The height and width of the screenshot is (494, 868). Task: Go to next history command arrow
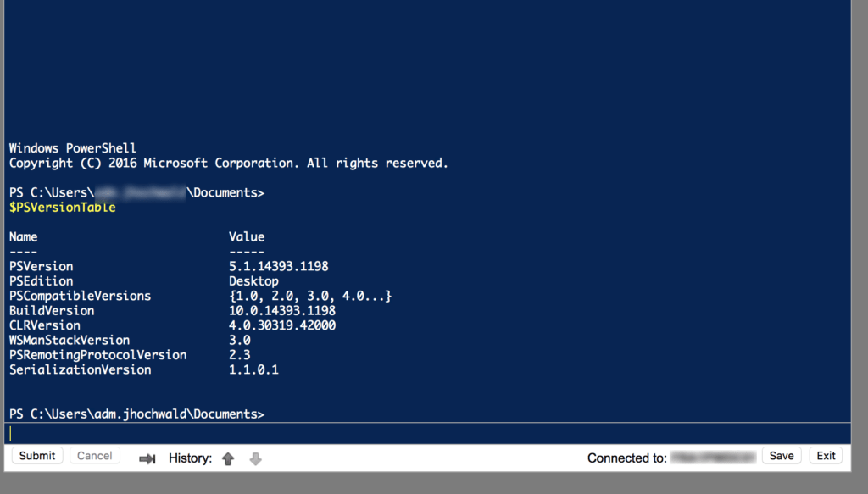tap(255, 458)
